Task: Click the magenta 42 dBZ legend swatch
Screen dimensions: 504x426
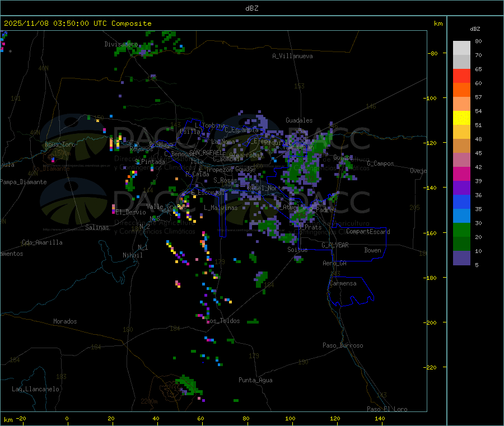Action: tap(461, 174)
